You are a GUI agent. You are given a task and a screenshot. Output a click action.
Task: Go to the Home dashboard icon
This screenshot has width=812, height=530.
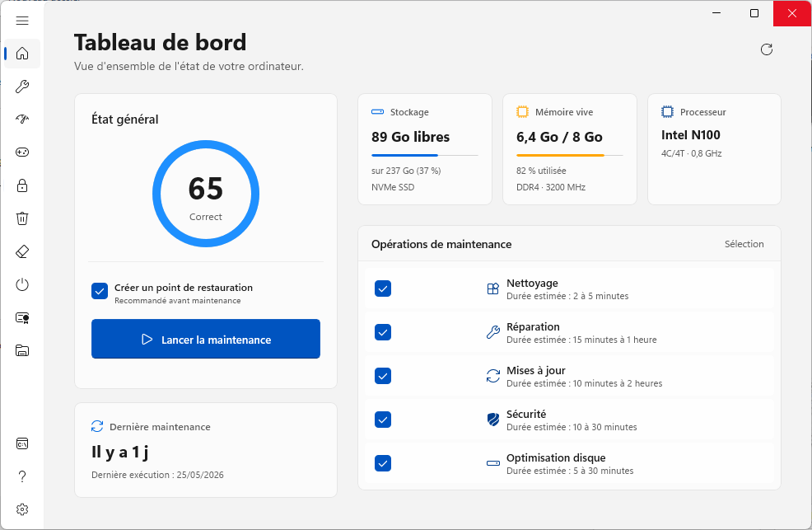[x=21, y=54]
